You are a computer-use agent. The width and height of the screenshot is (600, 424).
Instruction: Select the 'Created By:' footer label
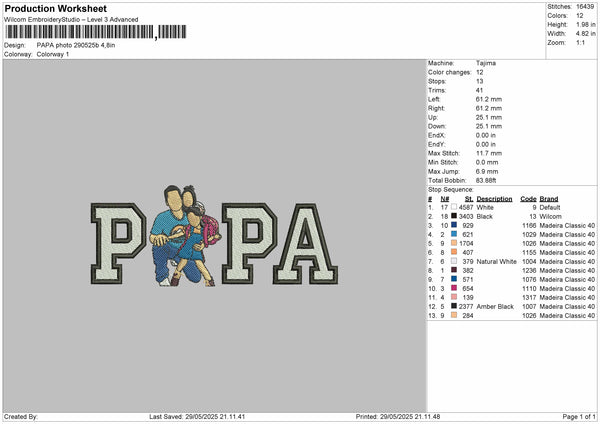pos(21,417)
